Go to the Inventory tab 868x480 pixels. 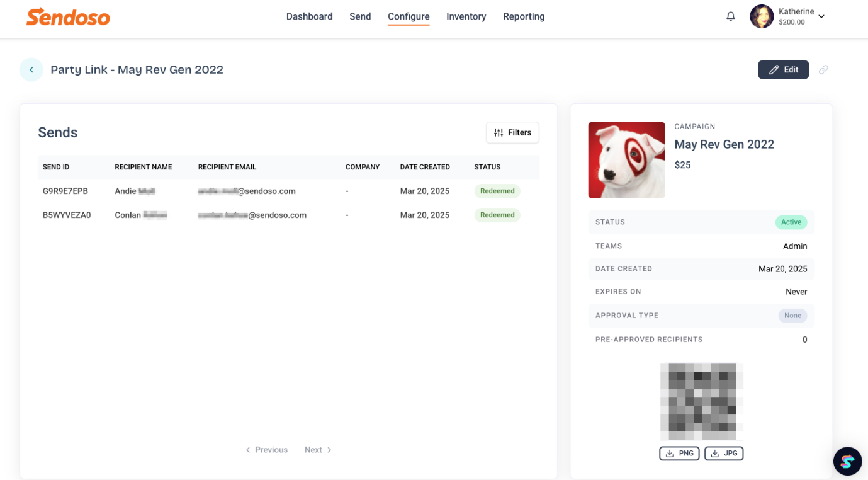click(x=466, y=16)
